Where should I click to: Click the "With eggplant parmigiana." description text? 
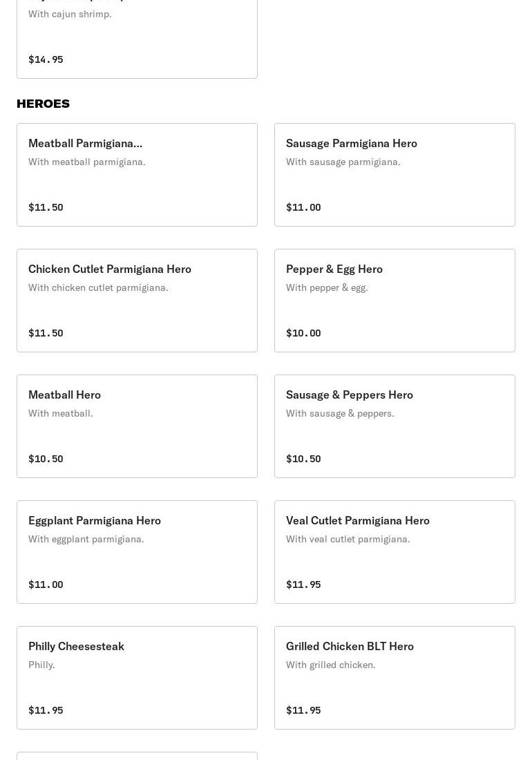[x=86, y=539]
